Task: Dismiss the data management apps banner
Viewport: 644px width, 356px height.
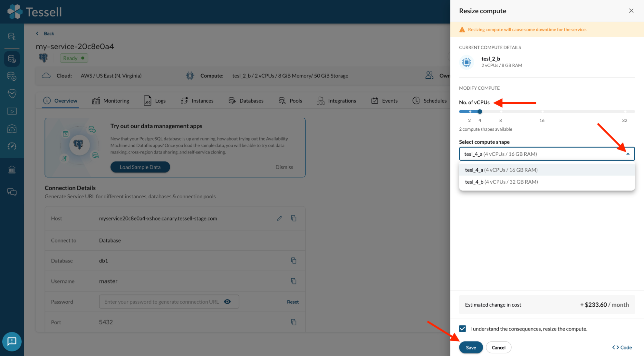Action: coord(284,167)
